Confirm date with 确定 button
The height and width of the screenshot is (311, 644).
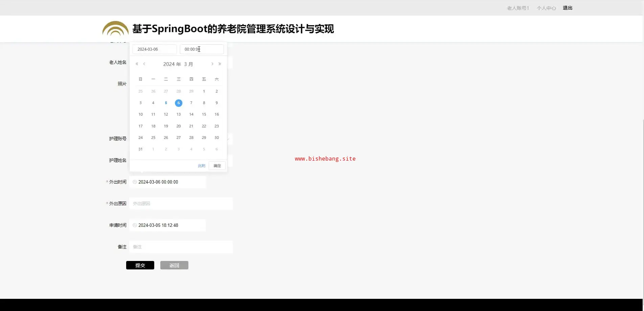217,166
